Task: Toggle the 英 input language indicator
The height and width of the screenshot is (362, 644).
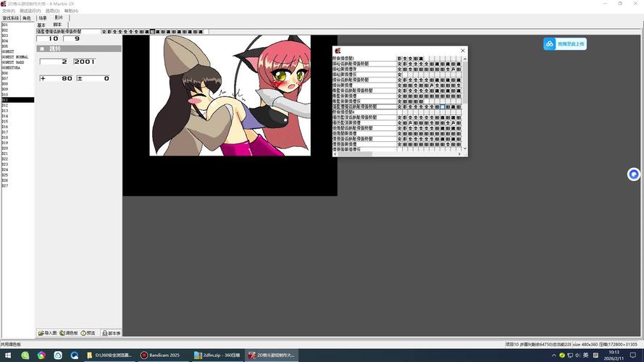Action: [x=585, y=355]
